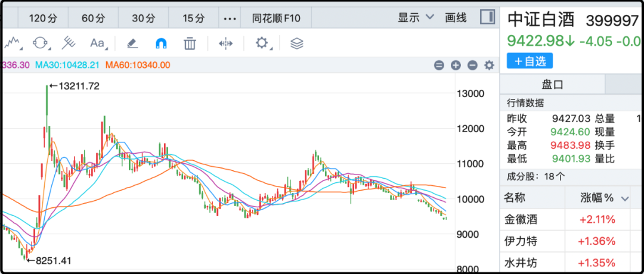
Task: Choose the pitchfork fan line tool
Action: point(69,43)
